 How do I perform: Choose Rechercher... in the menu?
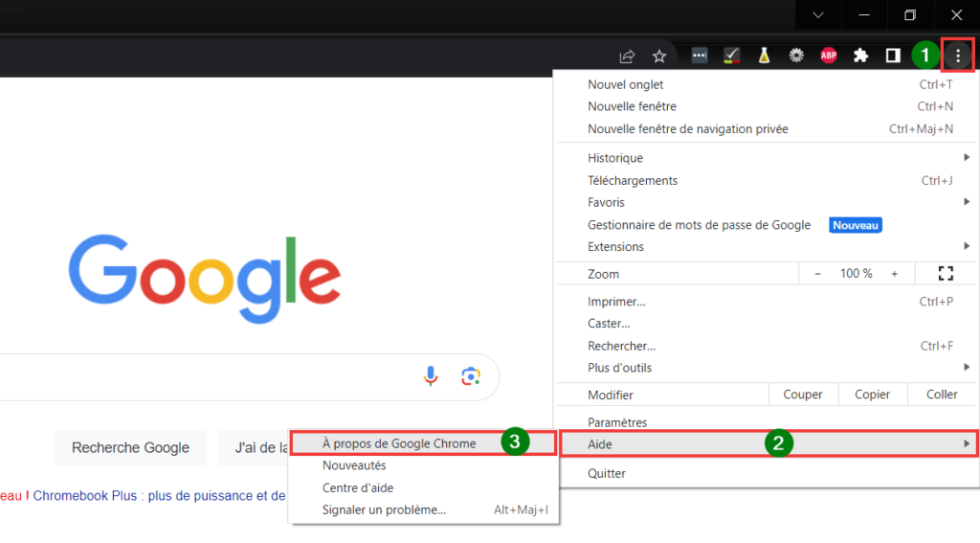tap(767, 346)
